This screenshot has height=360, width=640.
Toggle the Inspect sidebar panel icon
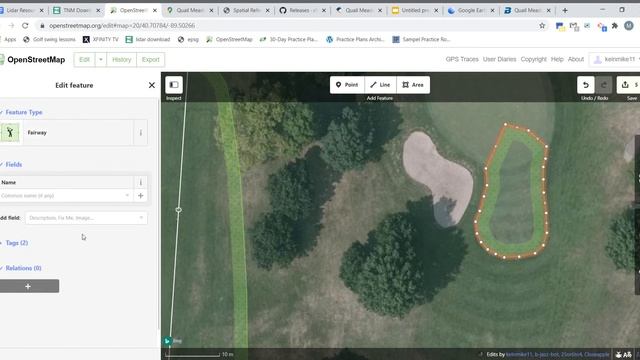[174, 85]
